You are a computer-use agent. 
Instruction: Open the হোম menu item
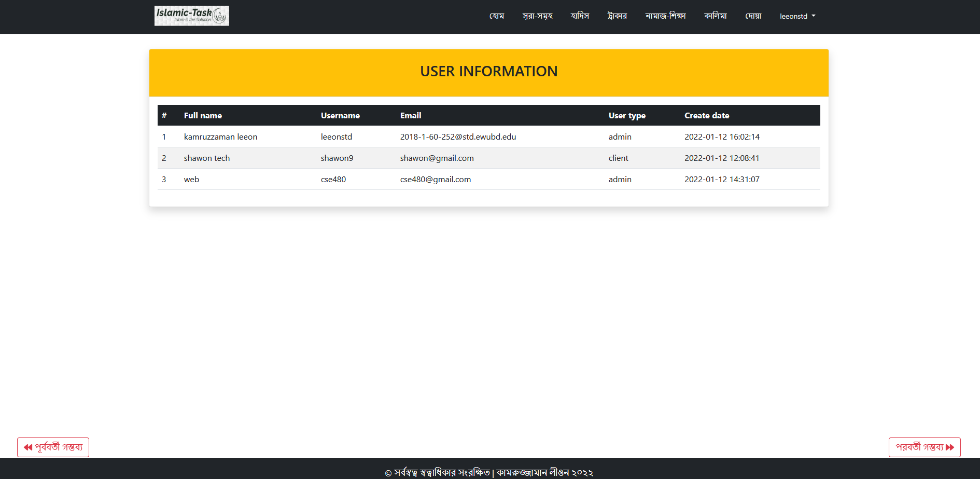pyautogui.click(x=497, y=16)
